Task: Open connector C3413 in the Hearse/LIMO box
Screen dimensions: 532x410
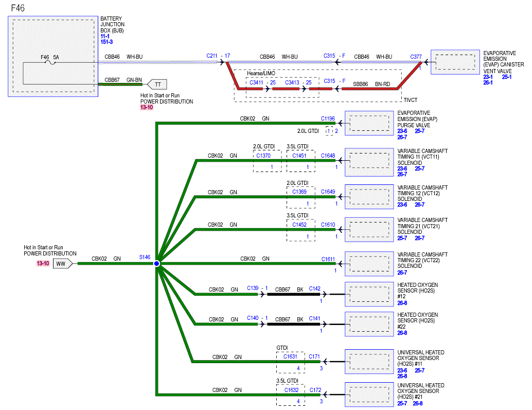Action: point(292,82)
